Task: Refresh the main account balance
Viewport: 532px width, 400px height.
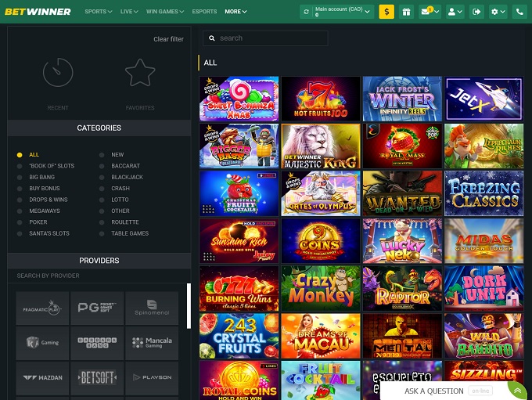Action: pos(306,12)
